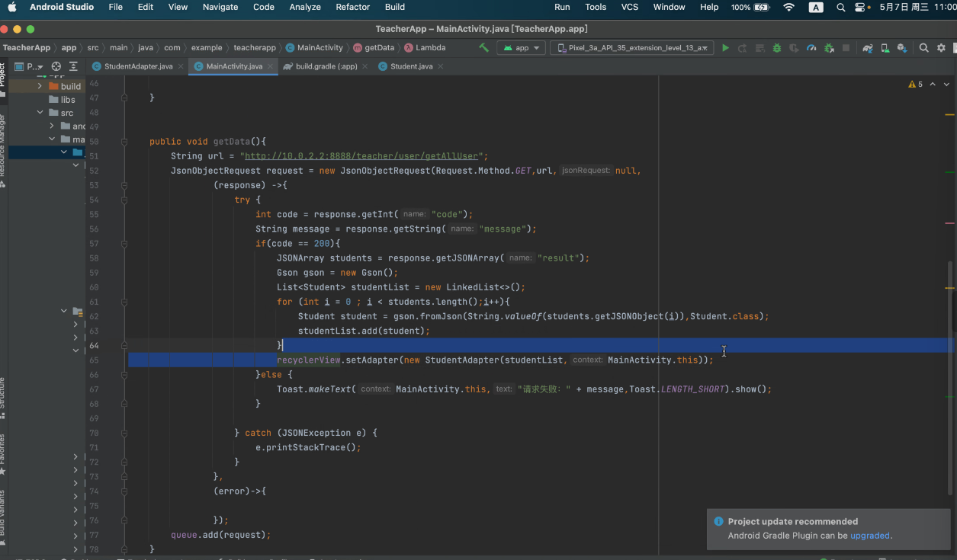The width and height of the screenshot is (957, 560).
Task: Run app with Coverage icon
Action: click(x=794, y=47)
